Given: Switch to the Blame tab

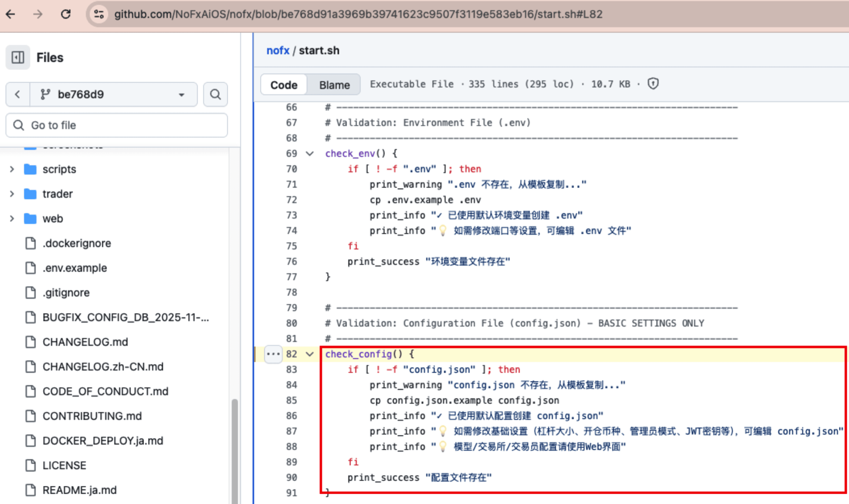Looking at the screenshot, I should pos(334,85).
